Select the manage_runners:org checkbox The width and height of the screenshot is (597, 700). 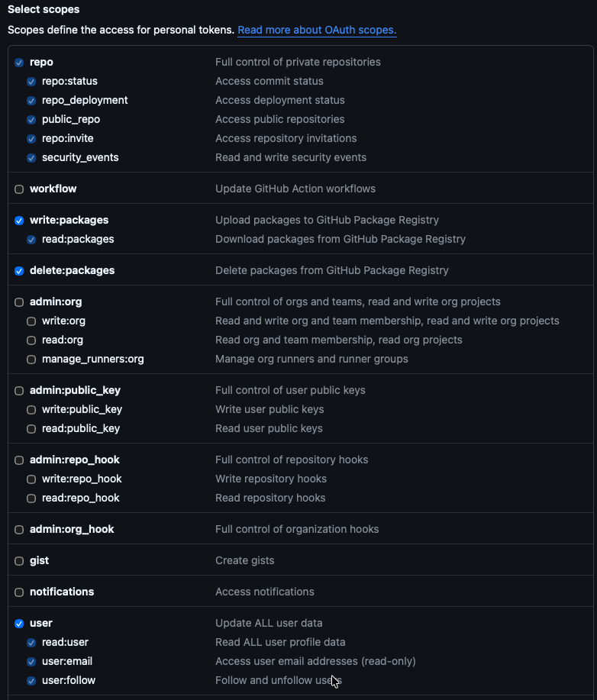pyautogui.click(x=31, y=360)
